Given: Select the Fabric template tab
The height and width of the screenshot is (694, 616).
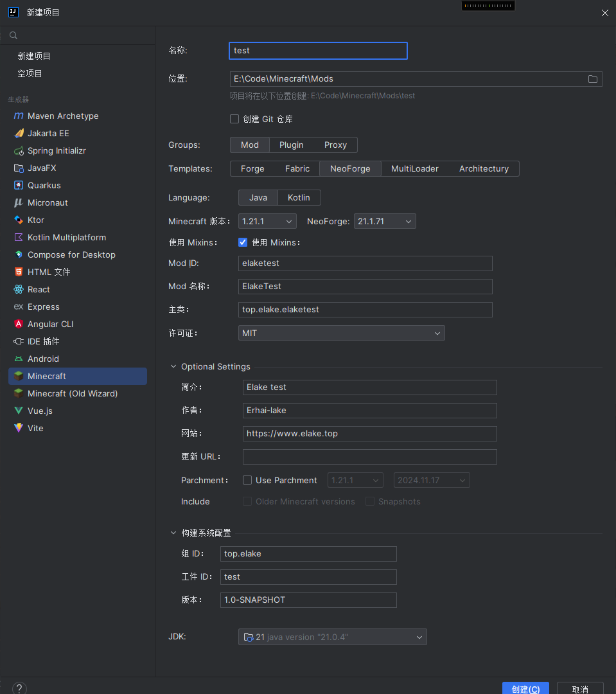Looking at the screenshot, I should coord(297,169).
